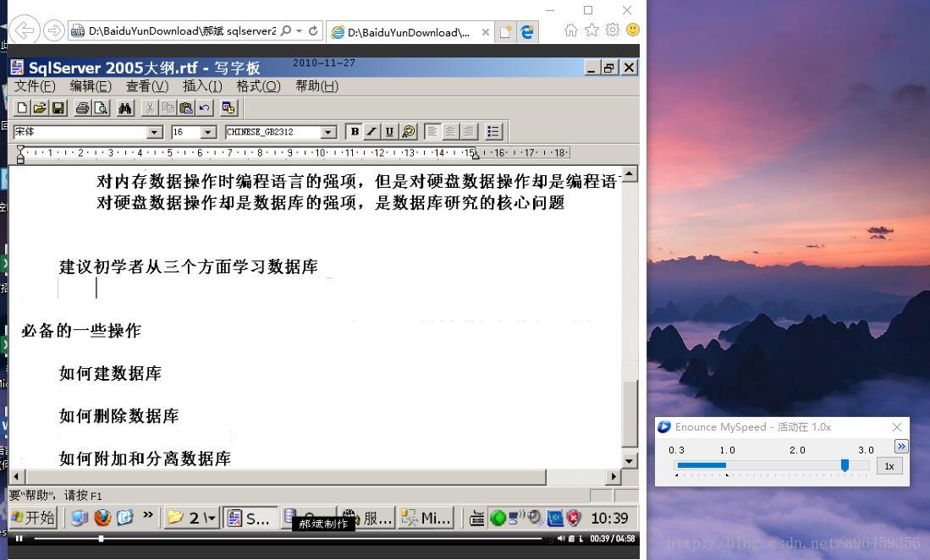The image size is (930, 560).
Task: Expand the font name dropdown (宋体)
Action: tap(154, 132)
